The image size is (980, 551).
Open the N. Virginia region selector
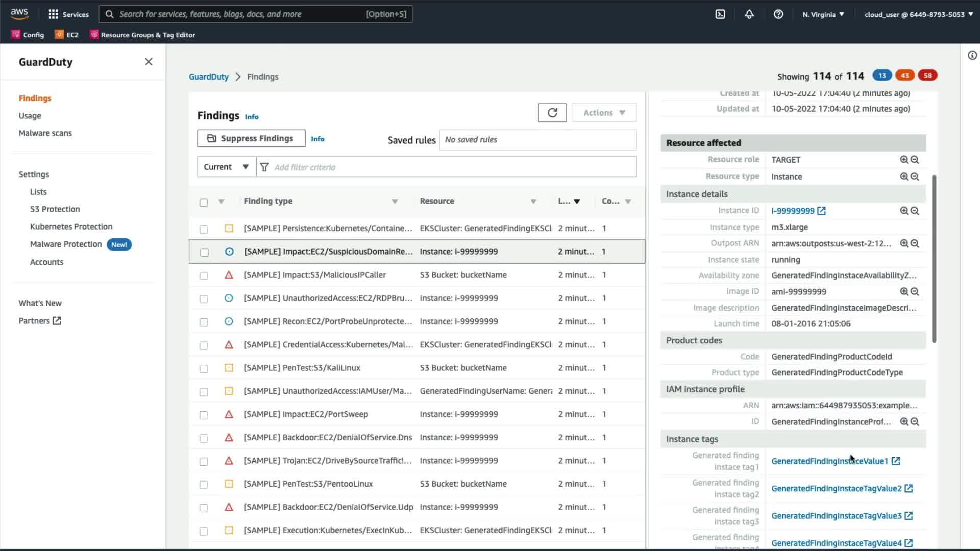pyautogui.click(x=823, y=14)
